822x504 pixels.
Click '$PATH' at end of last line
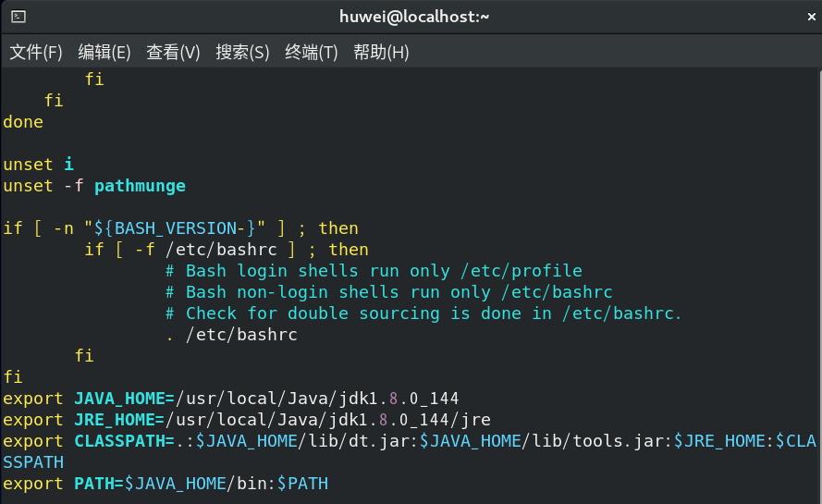coord(302,484)
